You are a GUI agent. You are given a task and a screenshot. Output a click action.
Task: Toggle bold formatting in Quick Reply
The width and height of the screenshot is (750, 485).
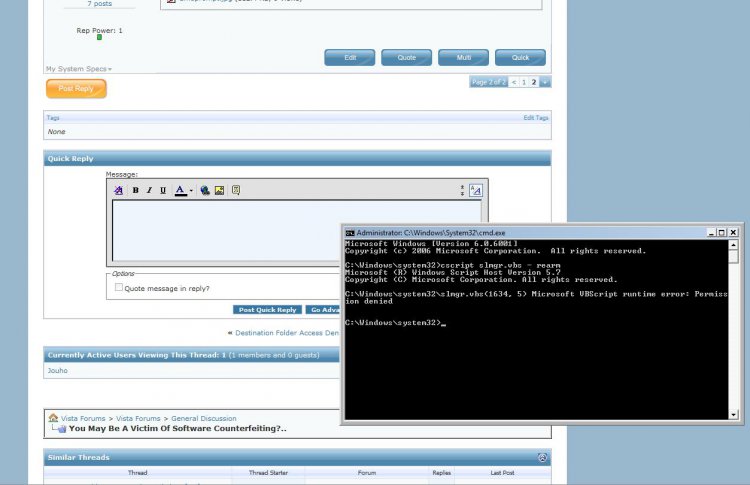click(135, 190)
